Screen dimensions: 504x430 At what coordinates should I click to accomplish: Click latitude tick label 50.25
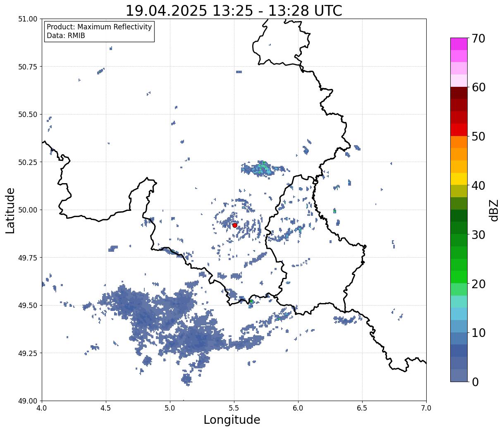tap(28, 162)
